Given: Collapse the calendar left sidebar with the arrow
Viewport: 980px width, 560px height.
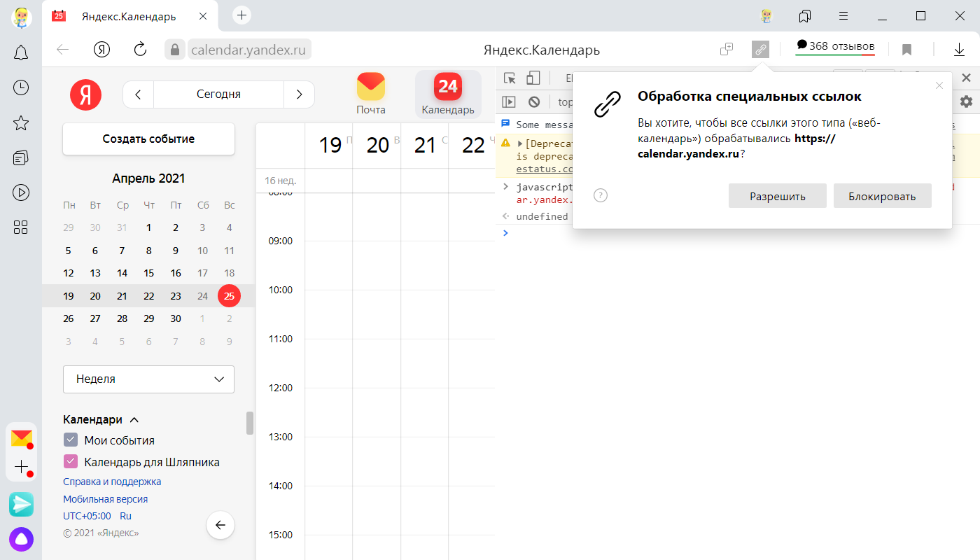Looking at the screenshot, I should point(220,525).
